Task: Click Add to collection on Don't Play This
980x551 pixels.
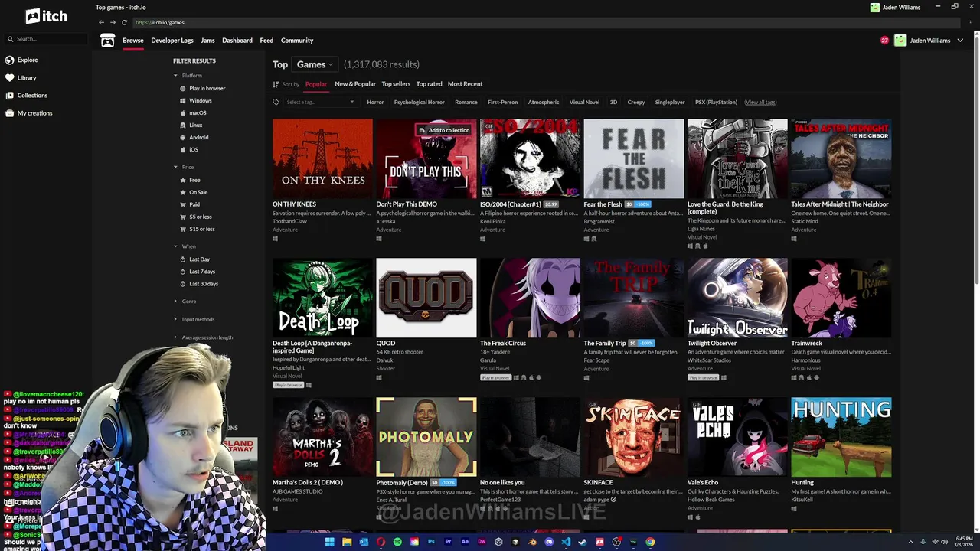Action: pyautogui.click(x=444, y=130)
